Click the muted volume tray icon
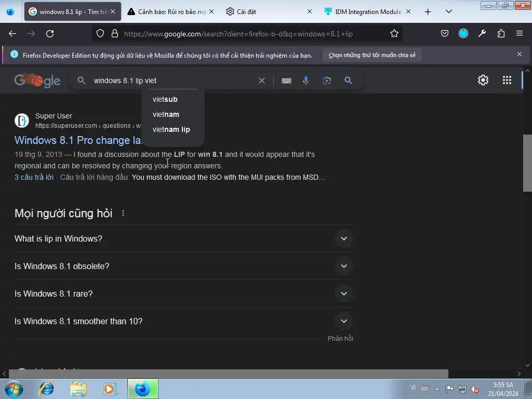The image size is (532, 399). (475, 389)
